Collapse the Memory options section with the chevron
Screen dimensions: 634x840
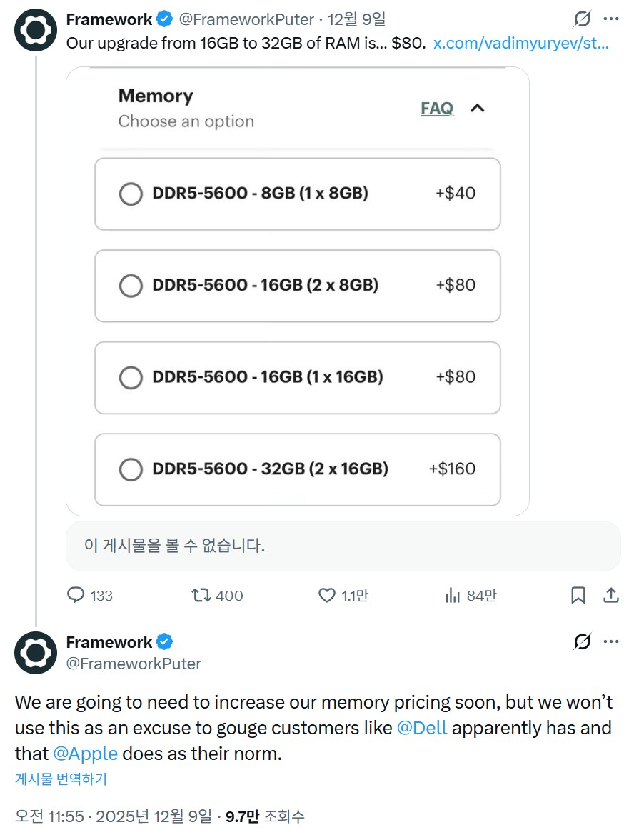477,109
